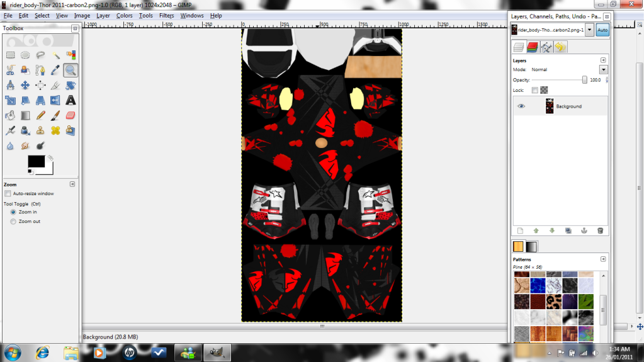Duplicate the layer button
The image size is (644, 362).
tap(568, 231)
